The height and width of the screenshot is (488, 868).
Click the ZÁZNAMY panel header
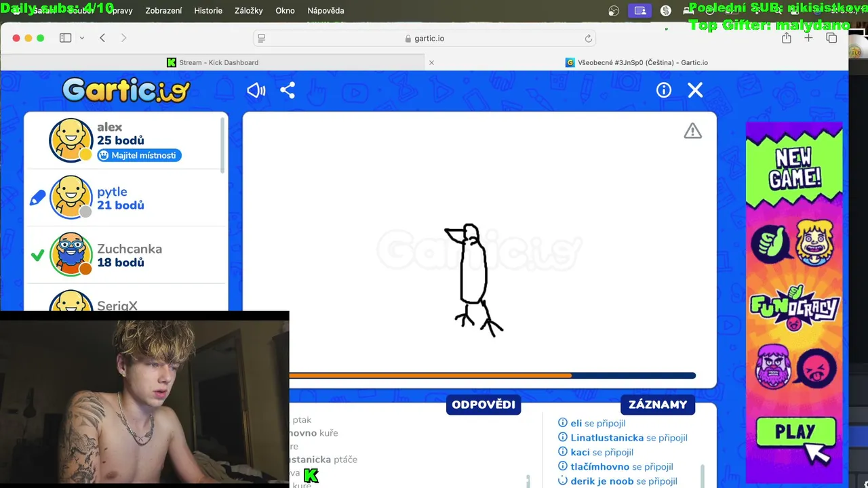(x=658, y=405)
